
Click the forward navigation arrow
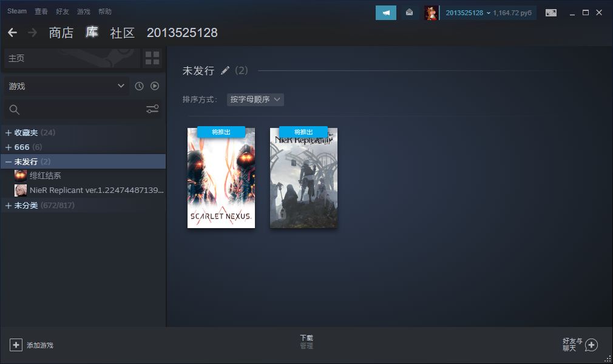pos(32,32)
